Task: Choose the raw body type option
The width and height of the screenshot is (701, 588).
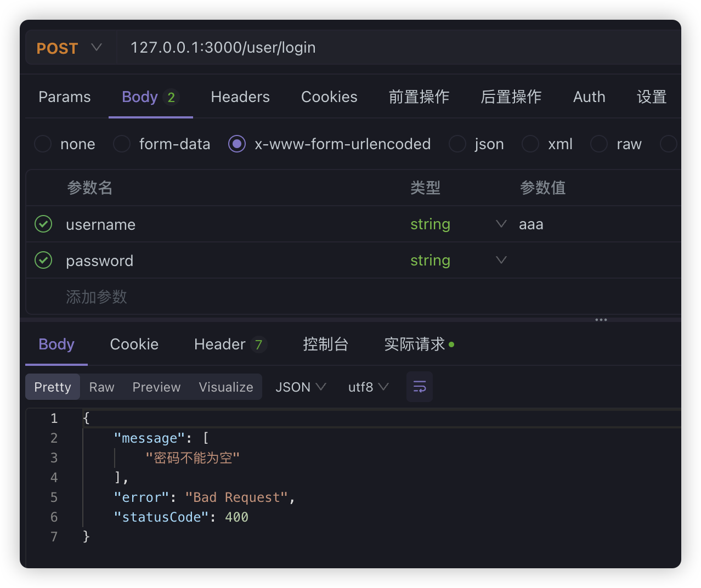Action: pos(599,144)
